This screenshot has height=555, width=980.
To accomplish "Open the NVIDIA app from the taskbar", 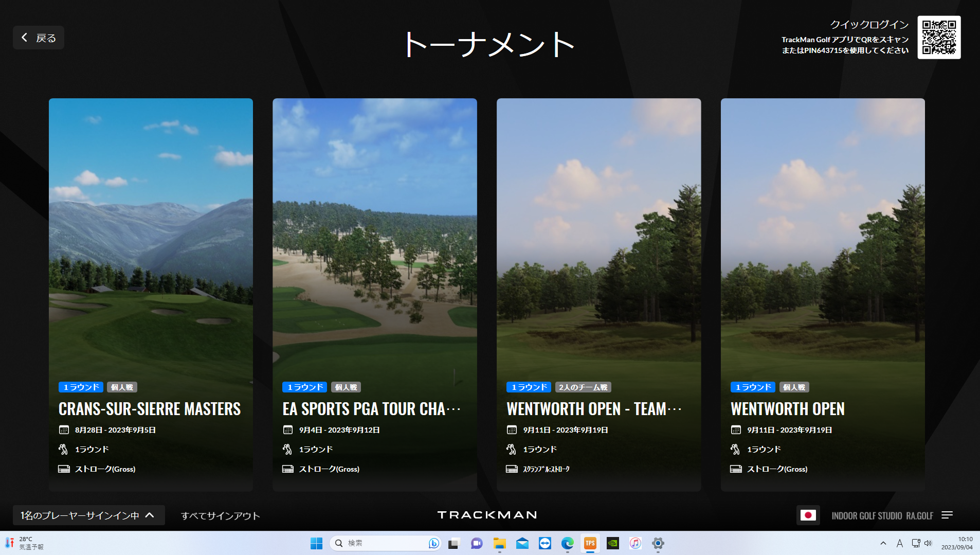I will coord(613,543).
